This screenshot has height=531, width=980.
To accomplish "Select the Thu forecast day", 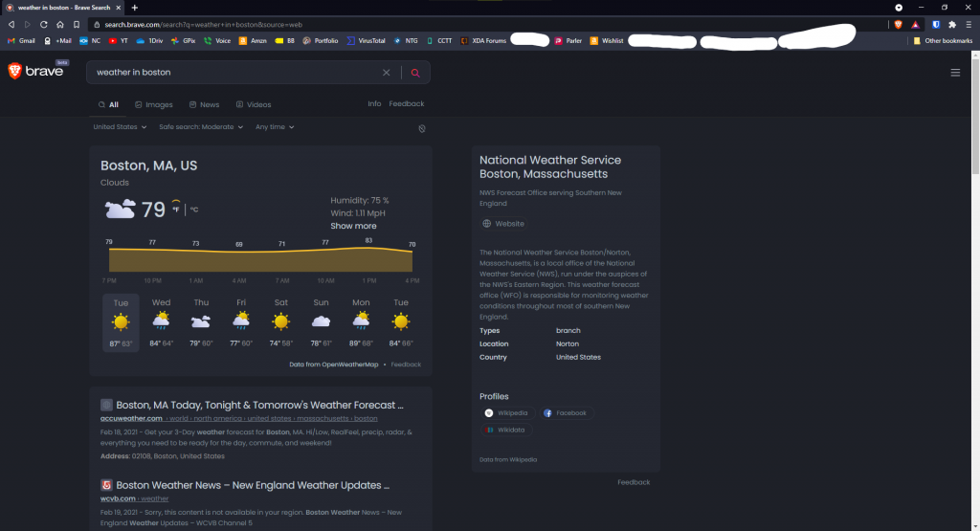I will click(x=201, y=323).
